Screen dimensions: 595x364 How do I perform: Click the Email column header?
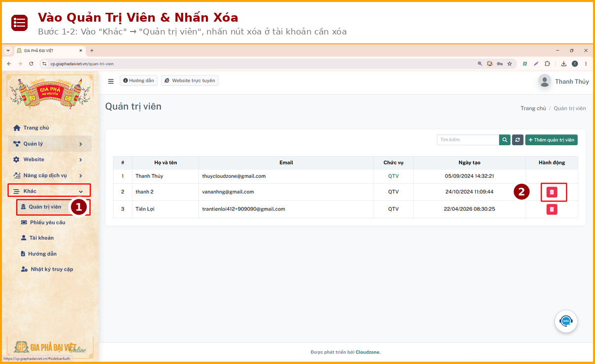coord(286,163)
